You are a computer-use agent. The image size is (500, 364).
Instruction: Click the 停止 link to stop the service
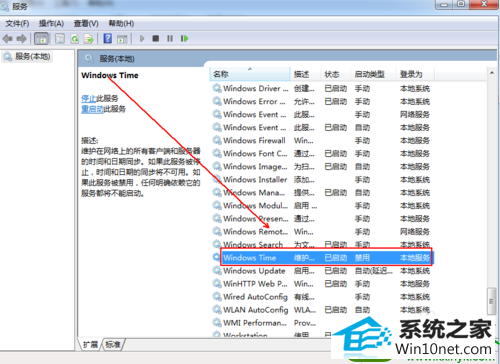88,98
